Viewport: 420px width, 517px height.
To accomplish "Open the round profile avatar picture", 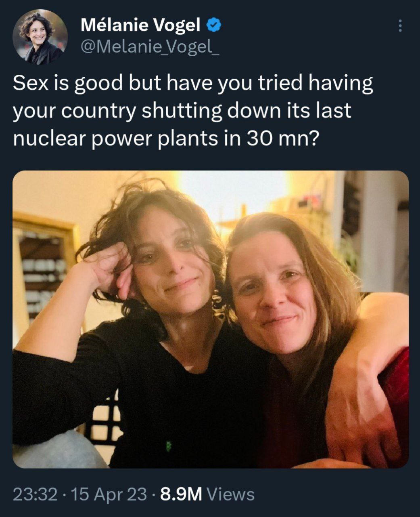I will (40, 37).
